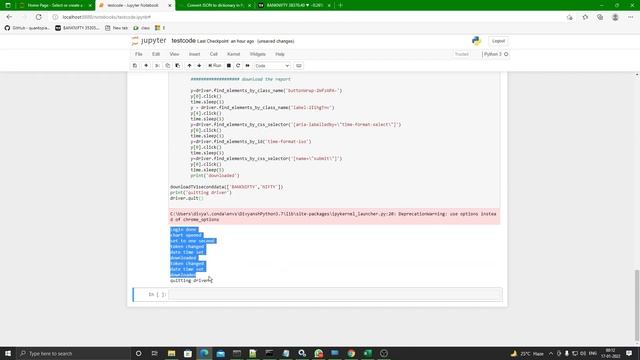Click the taskbar search box
Screen dimensions: 640x360
point(73,353)
